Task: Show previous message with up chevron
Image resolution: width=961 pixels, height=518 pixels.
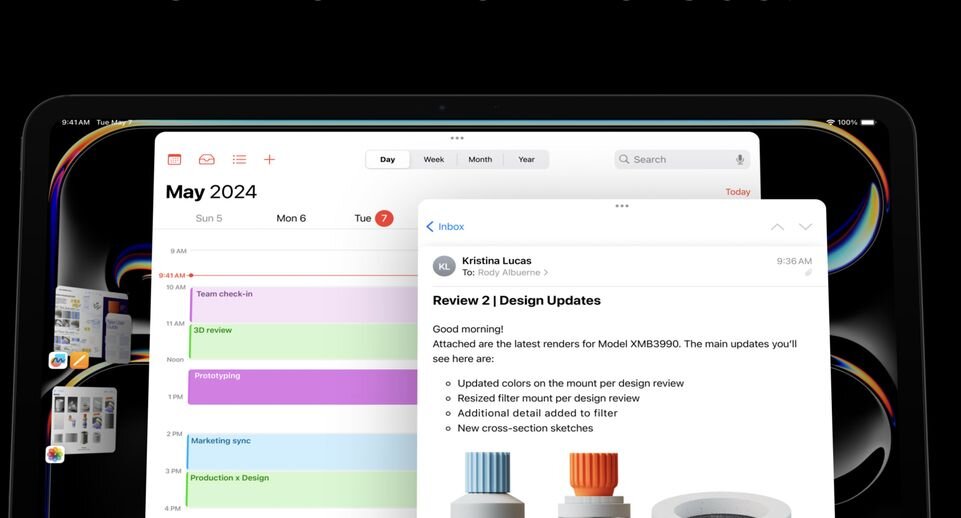Action: pyautogui.click(x=777, y=227)
